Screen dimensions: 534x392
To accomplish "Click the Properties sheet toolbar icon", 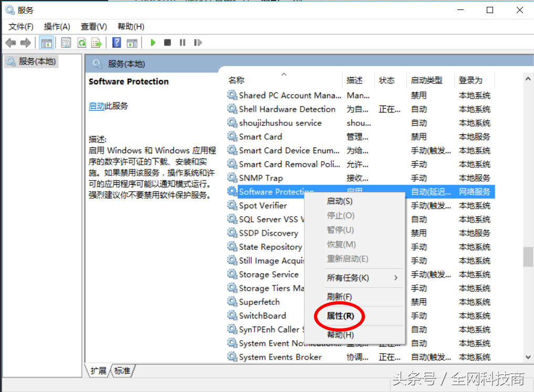I will coord(66,43).
